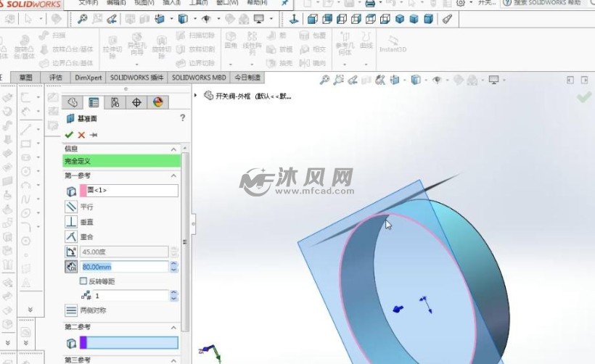Screen dimensions: 595x364
Task: Switch to SOLIDWORKS MBD tab
Action: pos(199,78)
